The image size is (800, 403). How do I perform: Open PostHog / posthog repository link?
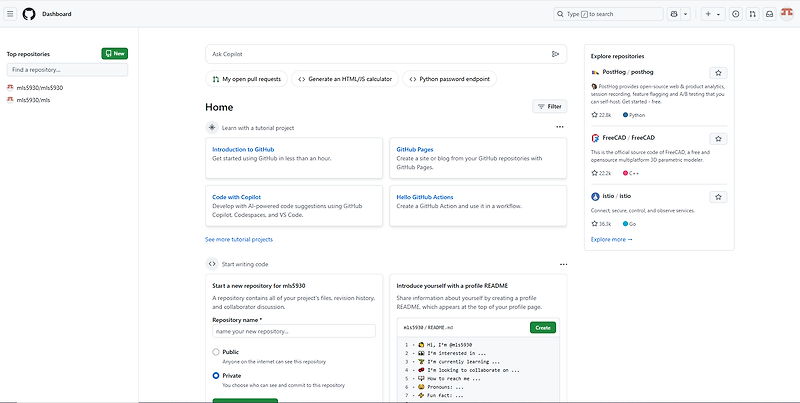[x=628, y=72]
